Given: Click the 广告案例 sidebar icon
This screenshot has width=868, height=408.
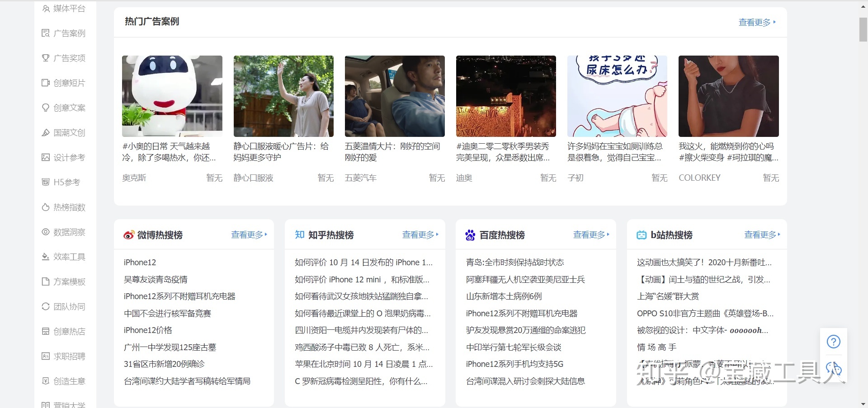Looking at the screenshot, I should pos(45,33).
